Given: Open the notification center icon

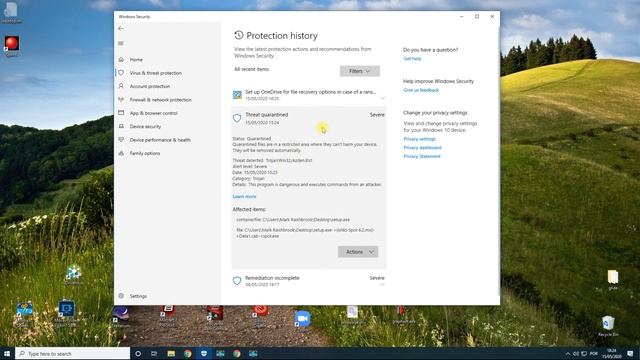Looking at the screenshot, I should (631, 353).
